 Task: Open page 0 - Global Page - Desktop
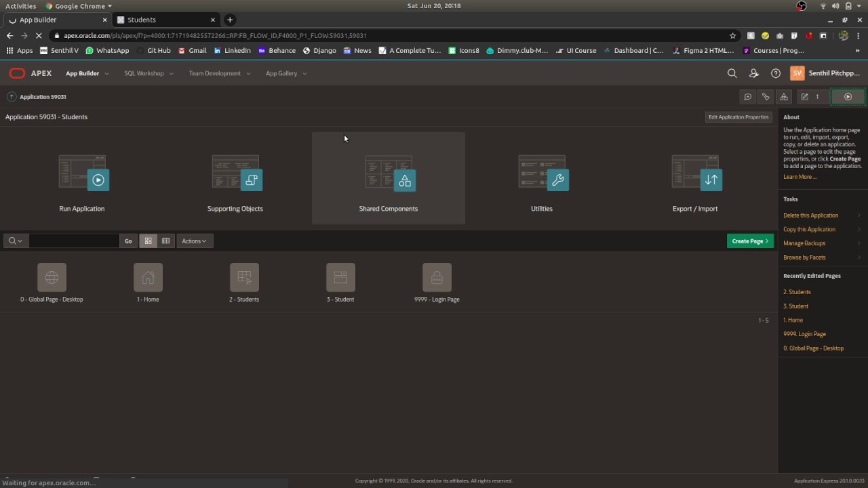(52, 283)
